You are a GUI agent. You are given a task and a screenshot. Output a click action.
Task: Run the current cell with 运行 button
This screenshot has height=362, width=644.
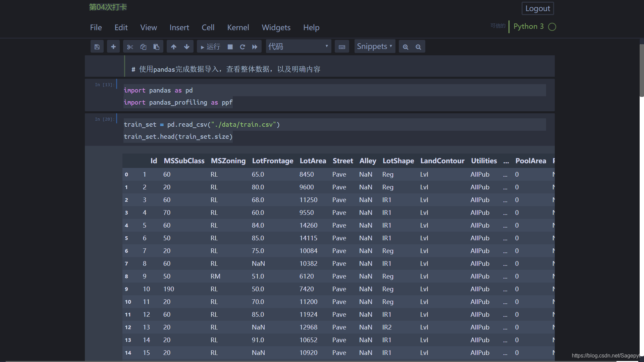tap(210, 47)
